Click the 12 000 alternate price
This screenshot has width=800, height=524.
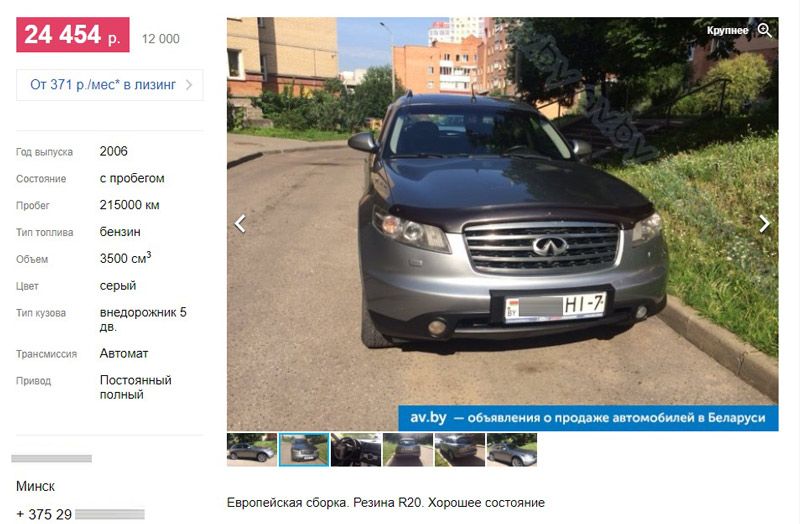(x=161, y=39)
